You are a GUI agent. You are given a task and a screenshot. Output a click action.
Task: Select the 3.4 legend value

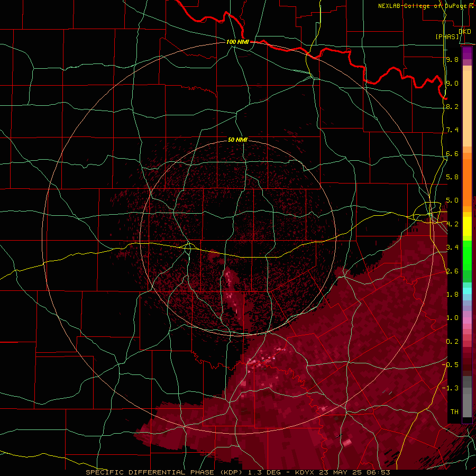click(x=452, y=248)
